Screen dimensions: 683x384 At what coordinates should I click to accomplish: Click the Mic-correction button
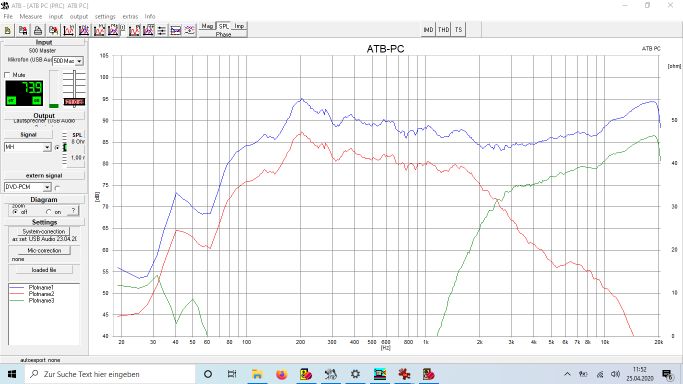(x=44, y=251)
